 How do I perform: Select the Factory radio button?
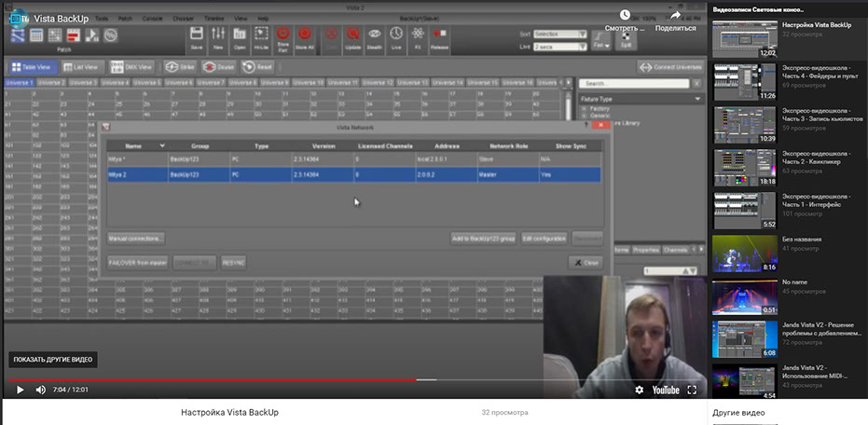(585, 108)
